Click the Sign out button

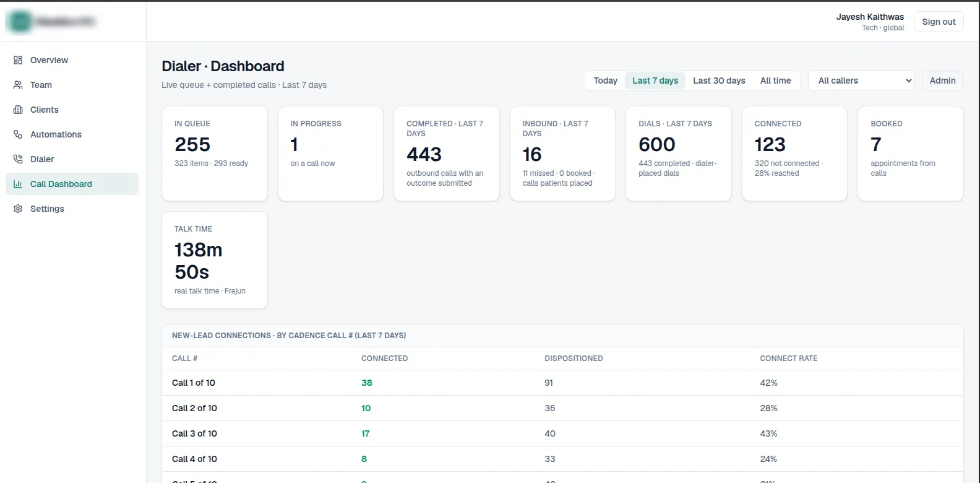coord(939,22)
